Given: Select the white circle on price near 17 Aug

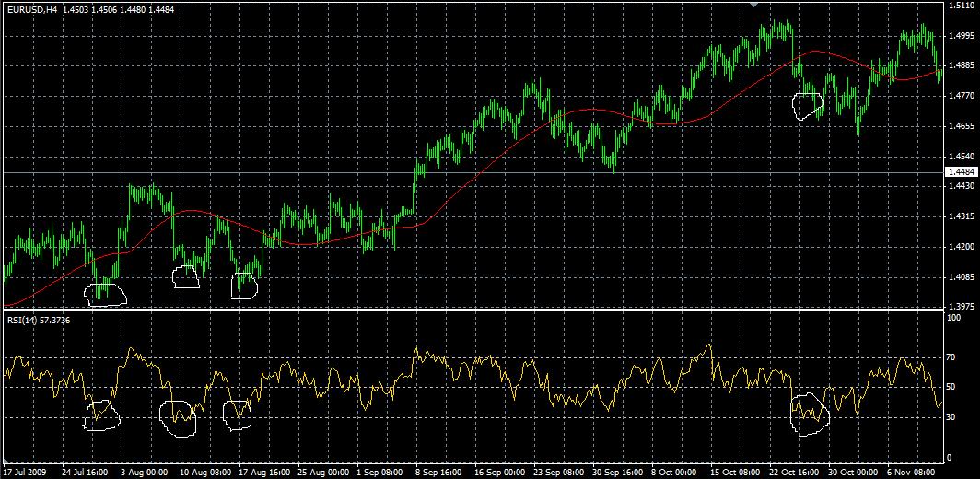Looking at the screenshot, I should tap(244, 286).
